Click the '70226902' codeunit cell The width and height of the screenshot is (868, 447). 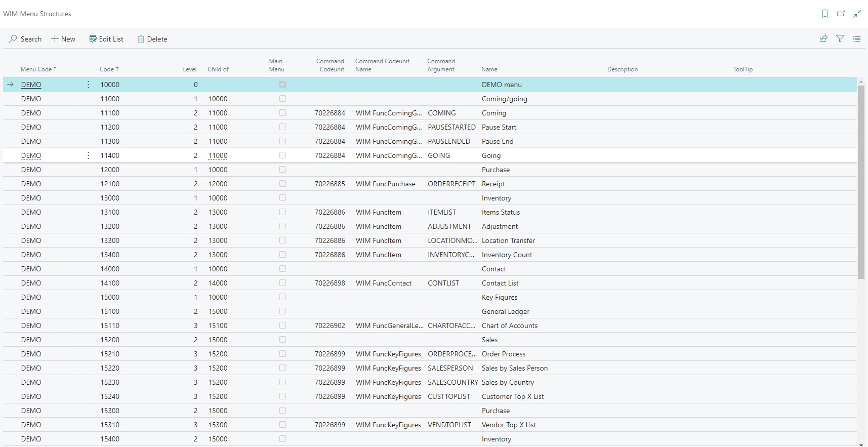(x=330, y=326)
